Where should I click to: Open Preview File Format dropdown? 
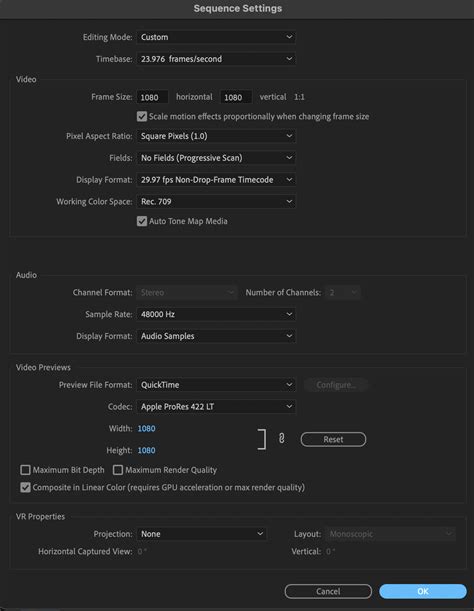click(216, 385)
